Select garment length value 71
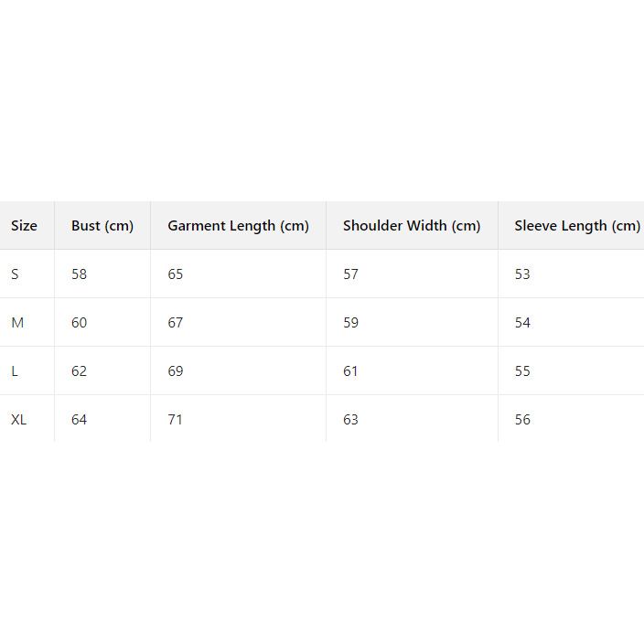 click(x=176, y=420)
